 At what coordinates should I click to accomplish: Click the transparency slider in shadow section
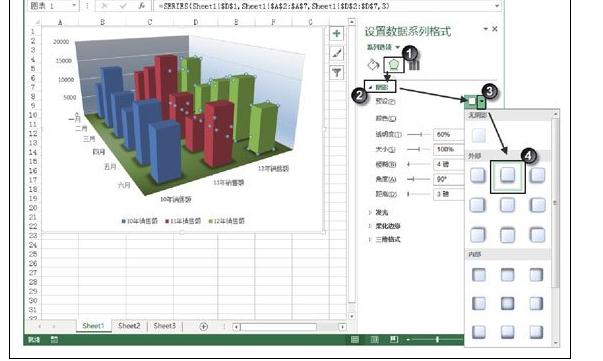(x=418, y=134)
